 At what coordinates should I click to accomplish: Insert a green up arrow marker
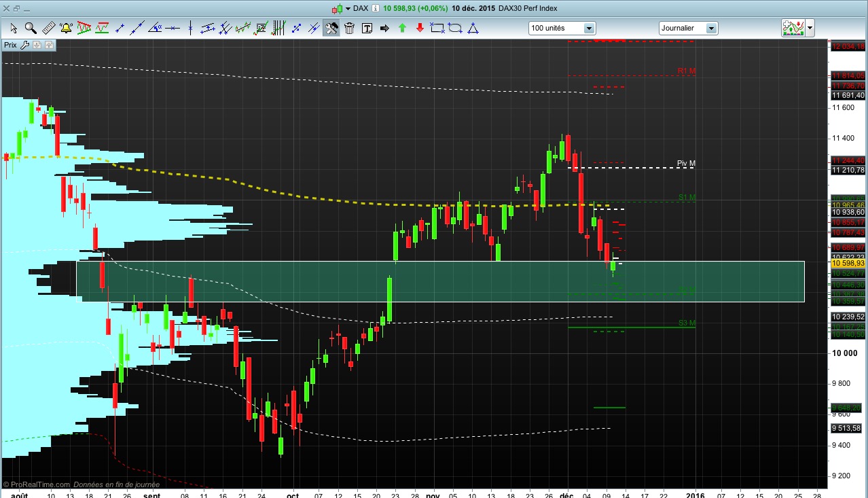[x=402, y=28]
